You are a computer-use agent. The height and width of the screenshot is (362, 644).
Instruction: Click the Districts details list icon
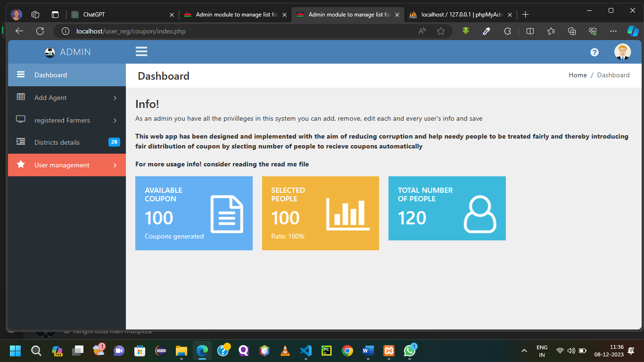tap(21, 141)
